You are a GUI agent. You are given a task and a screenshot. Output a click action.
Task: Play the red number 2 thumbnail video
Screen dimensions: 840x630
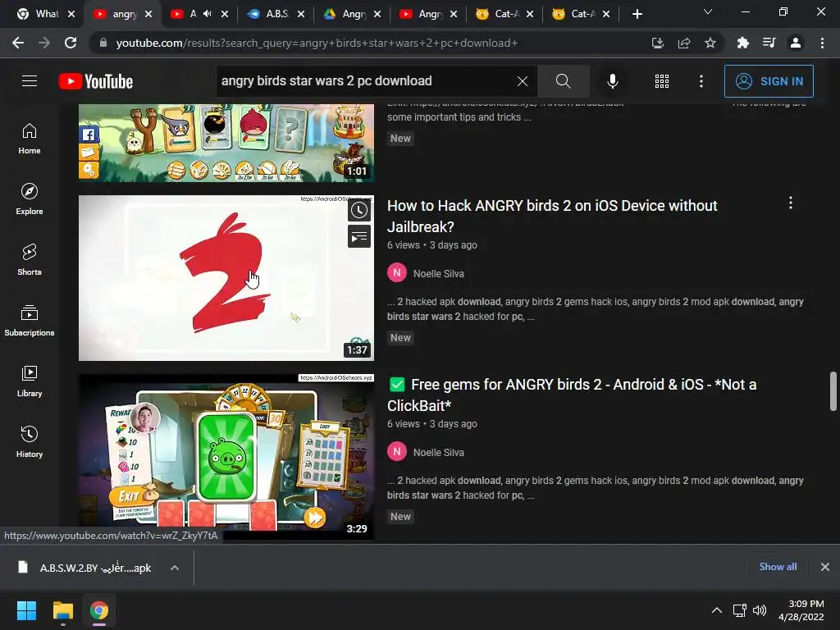pos(226,277)
